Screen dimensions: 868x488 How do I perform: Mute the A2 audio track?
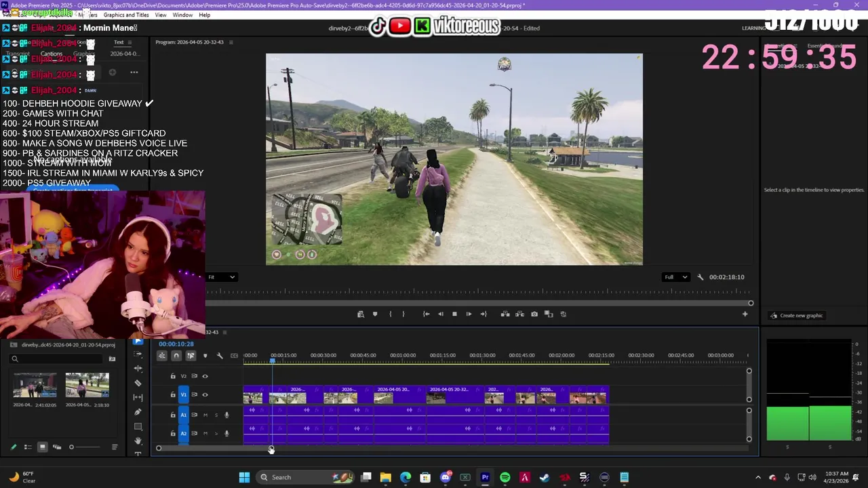click(205, 433)
